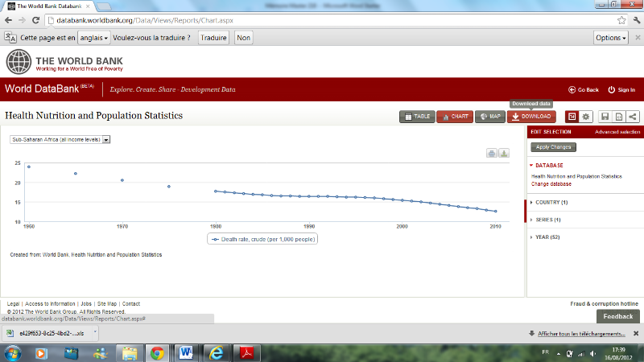Open translation Options dropdown
644x362 pixels.
[611, 37]
